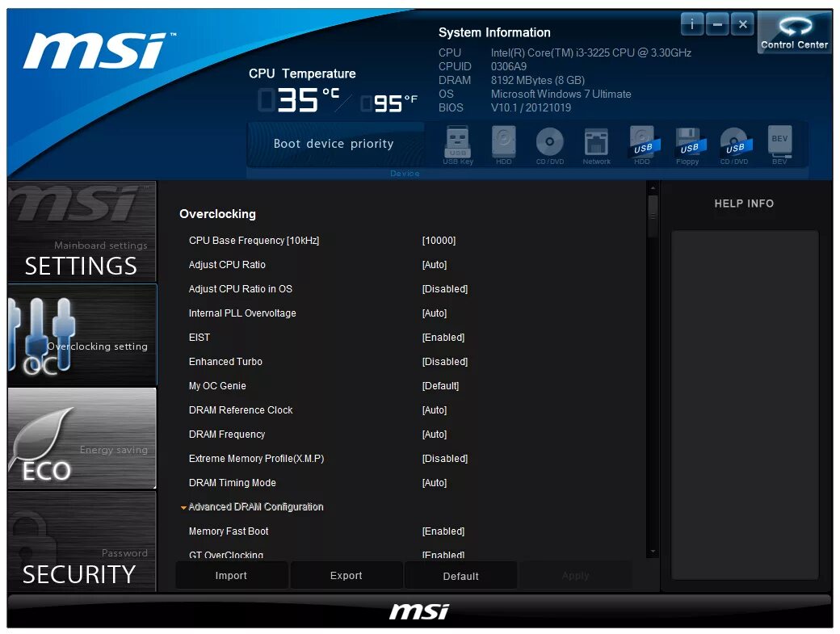Screen dimensions: 840x634
Task: Toggle Memory Fast Boot [Enabled] value
Action: click(443, 531)
